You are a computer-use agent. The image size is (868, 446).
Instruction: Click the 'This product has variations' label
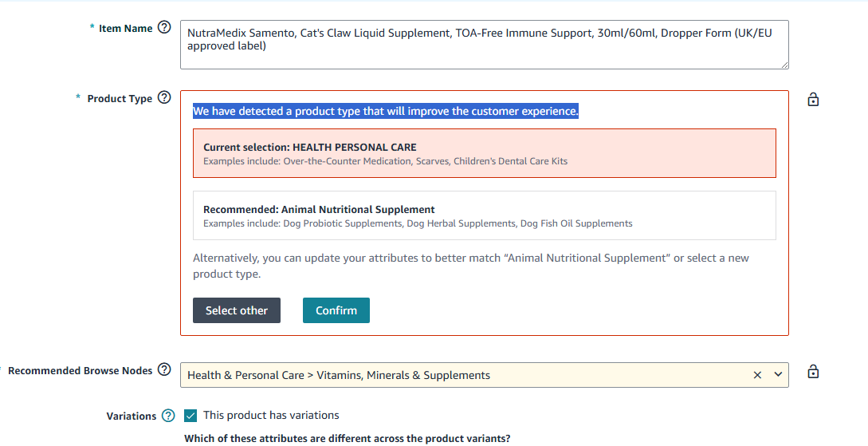click(271, 415)
